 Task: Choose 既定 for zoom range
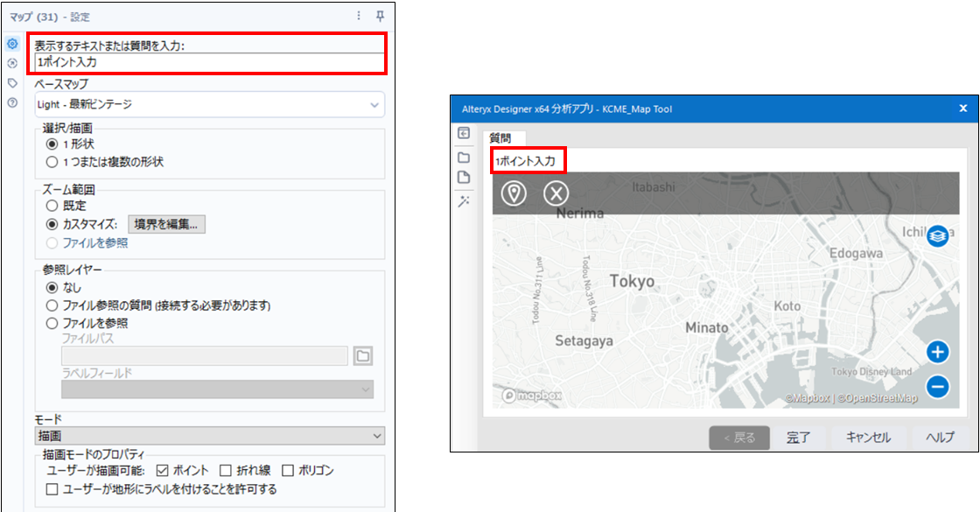52,206
